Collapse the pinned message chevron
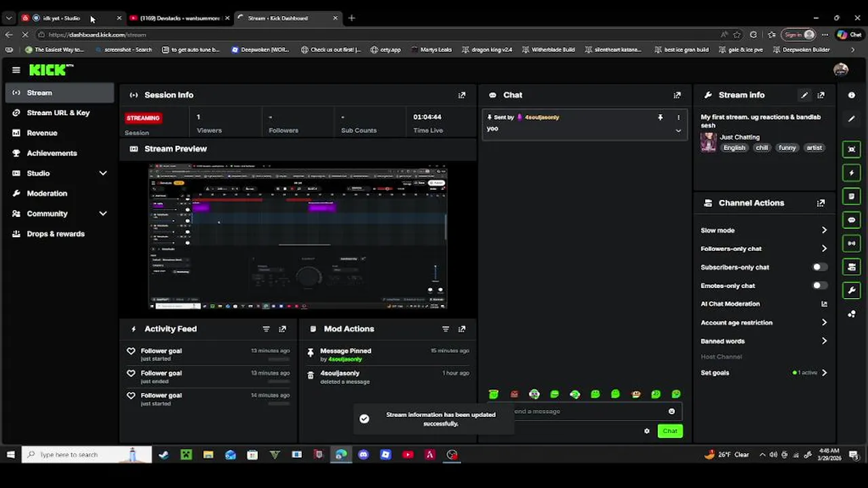Screen dimensions: 868x488 click(678, 131)
